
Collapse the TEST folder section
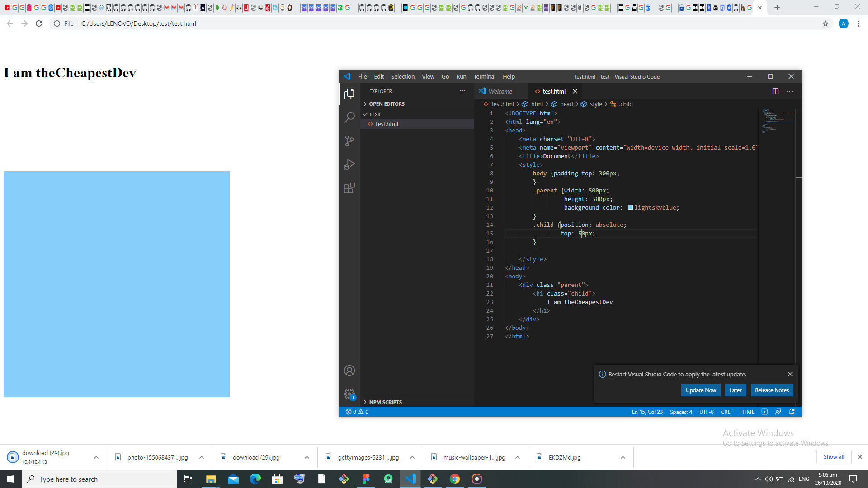(417, 114)
